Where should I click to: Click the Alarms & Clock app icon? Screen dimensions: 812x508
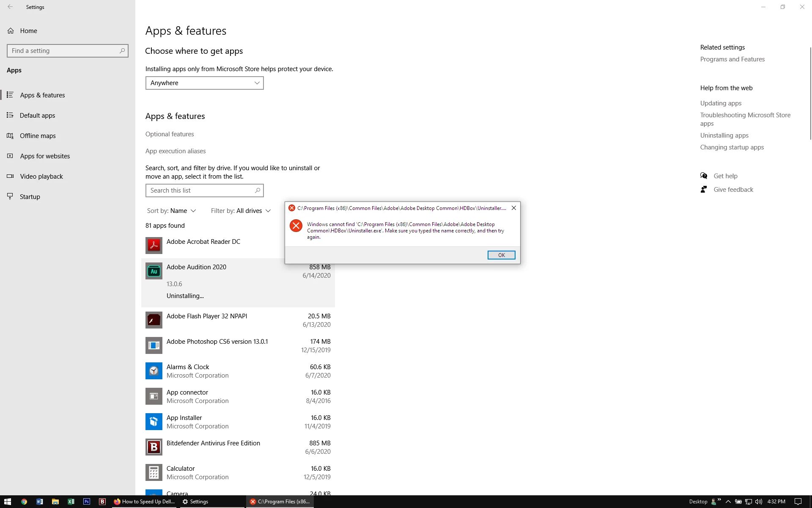(154, 371)
